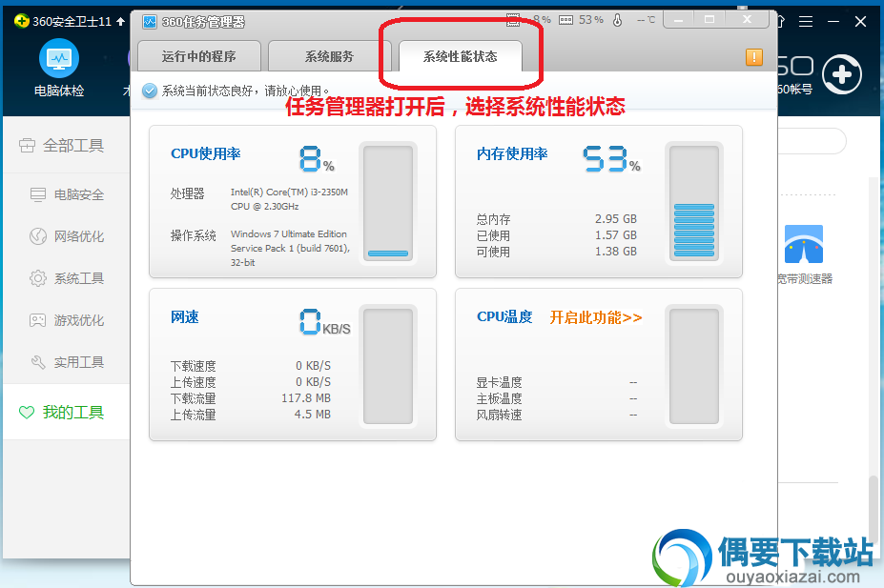Switch to 运行中的程序 tab
This screenshot has height=588, width=884.
(199, 56)
